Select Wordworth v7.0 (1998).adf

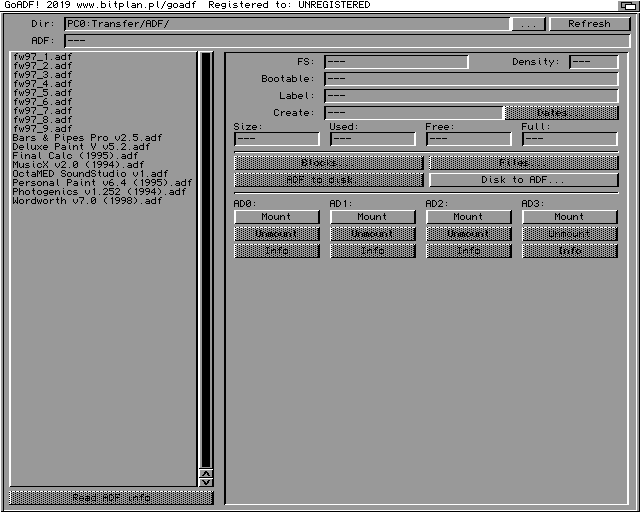click(x=103, y=200)
